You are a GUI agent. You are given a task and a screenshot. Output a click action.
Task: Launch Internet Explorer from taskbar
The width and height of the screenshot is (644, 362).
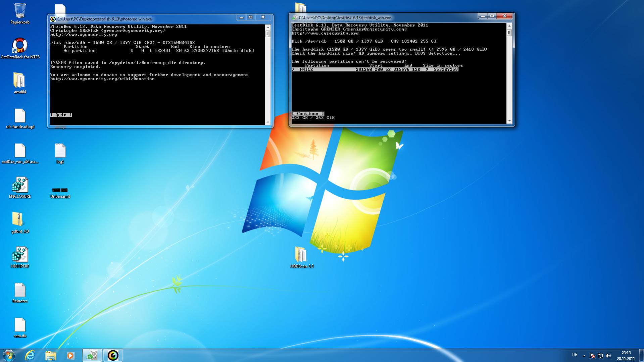click(30, 355)
